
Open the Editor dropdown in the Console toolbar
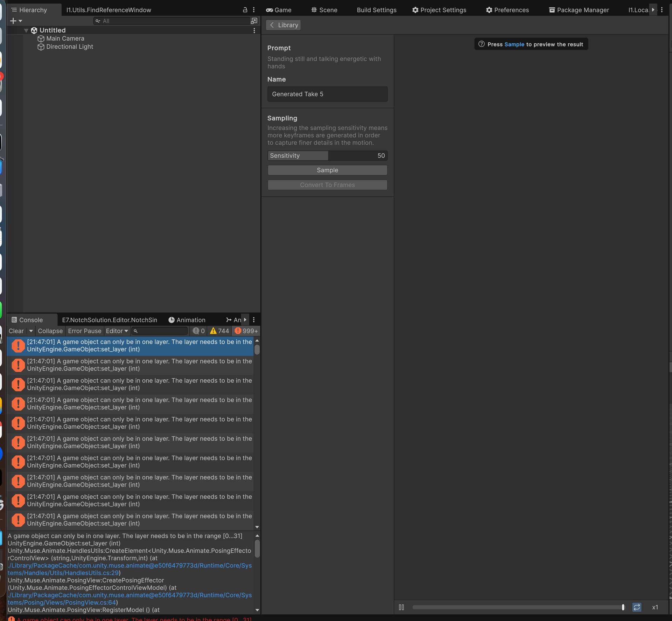117,331
